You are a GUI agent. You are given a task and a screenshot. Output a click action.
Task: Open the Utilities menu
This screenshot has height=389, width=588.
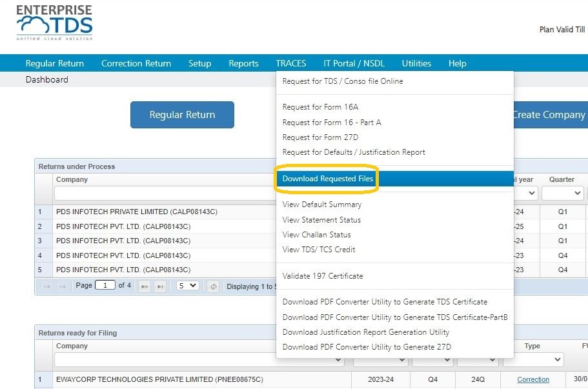[x=416, y=63]
